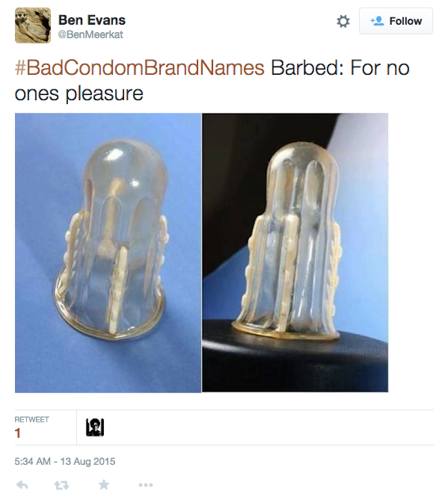Screen dimensions: 448x503
Task: Click the person-plus icon inside Follow button
Action: point(377,21)
